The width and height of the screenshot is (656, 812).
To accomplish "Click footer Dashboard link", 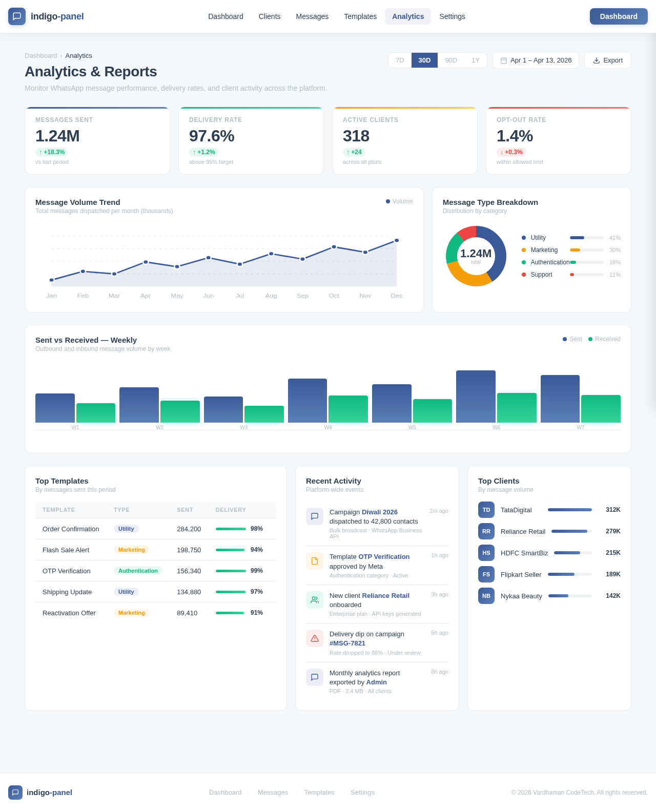I will click(x=225, y=793).
